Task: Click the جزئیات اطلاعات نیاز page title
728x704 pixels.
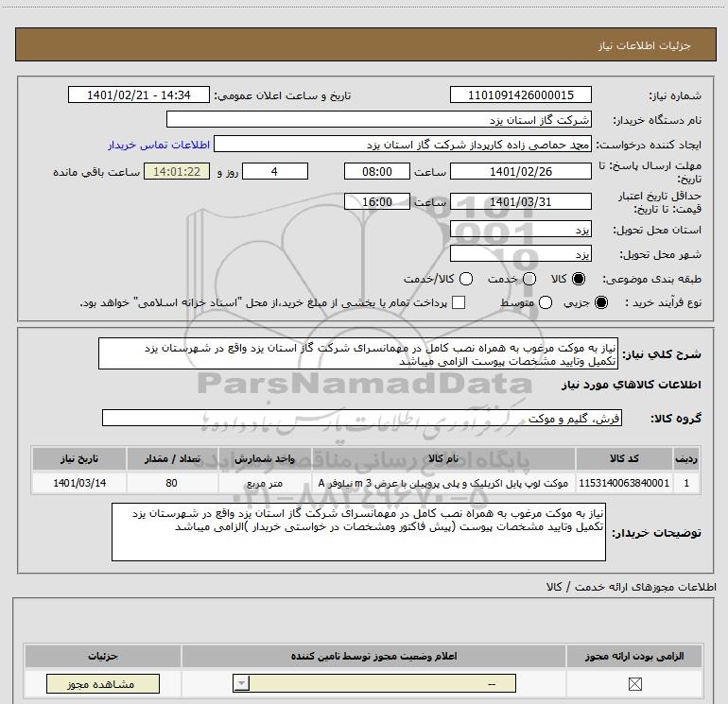Action: [x=644, y=45]
